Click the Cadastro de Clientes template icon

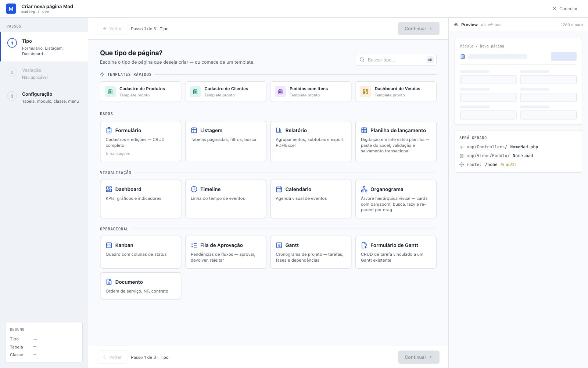pos(195,92)
